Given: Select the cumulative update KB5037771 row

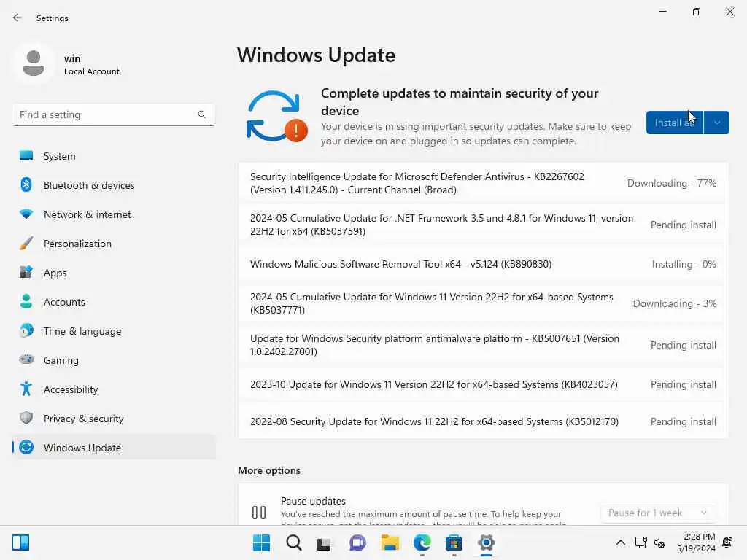Looking at the screenshot, I should point(483,303).
